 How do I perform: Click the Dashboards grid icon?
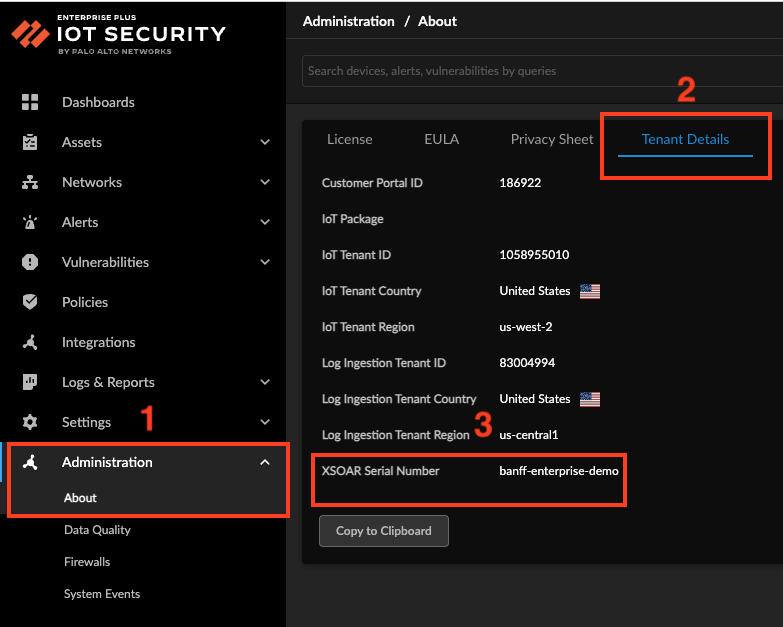click(x=30, y=102)
